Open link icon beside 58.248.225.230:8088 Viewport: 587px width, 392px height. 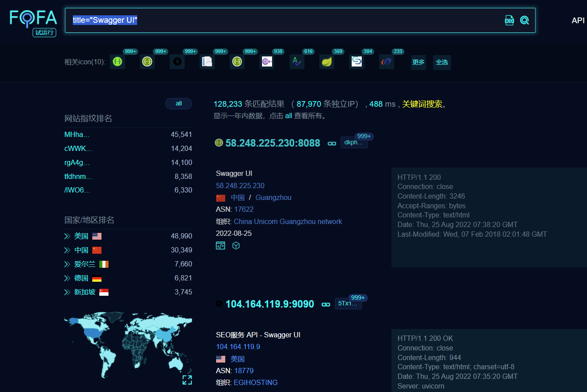point(332,143)
